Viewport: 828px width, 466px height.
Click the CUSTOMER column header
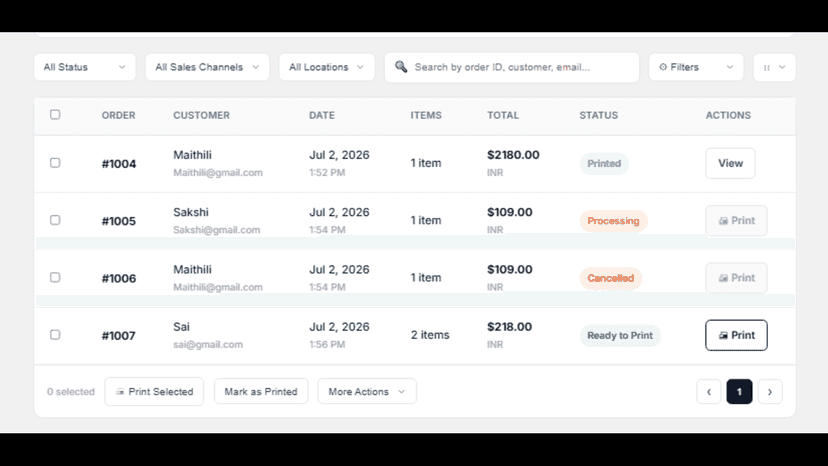click(x=201, y=115)
